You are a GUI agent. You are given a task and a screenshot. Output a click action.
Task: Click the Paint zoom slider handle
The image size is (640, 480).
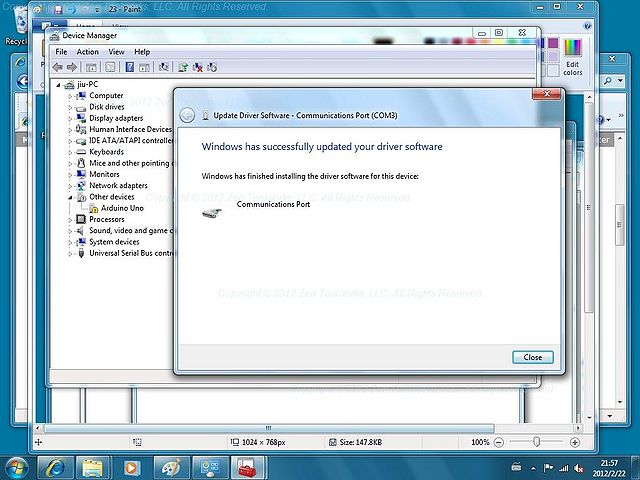point(537,442)
